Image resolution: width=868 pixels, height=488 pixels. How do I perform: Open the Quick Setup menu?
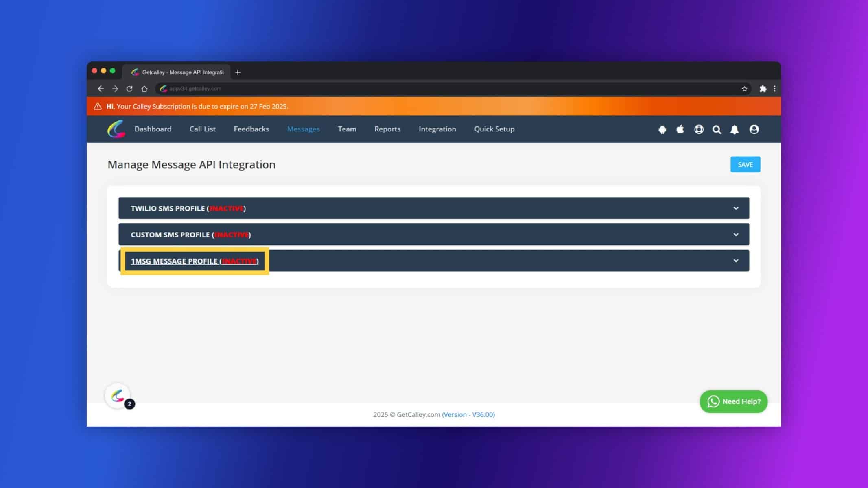pyautogui.click(x=494, y=129)
